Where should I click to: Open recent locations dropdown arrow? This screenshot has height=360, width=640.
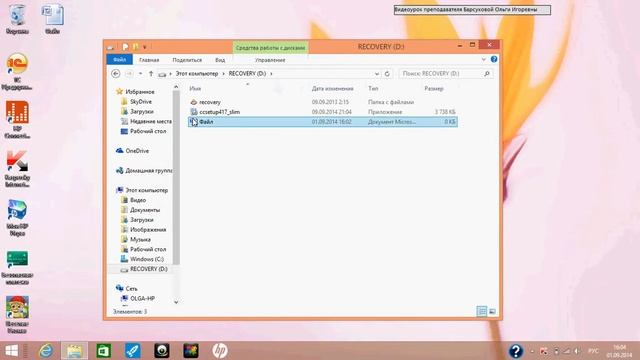pos(140,73)
